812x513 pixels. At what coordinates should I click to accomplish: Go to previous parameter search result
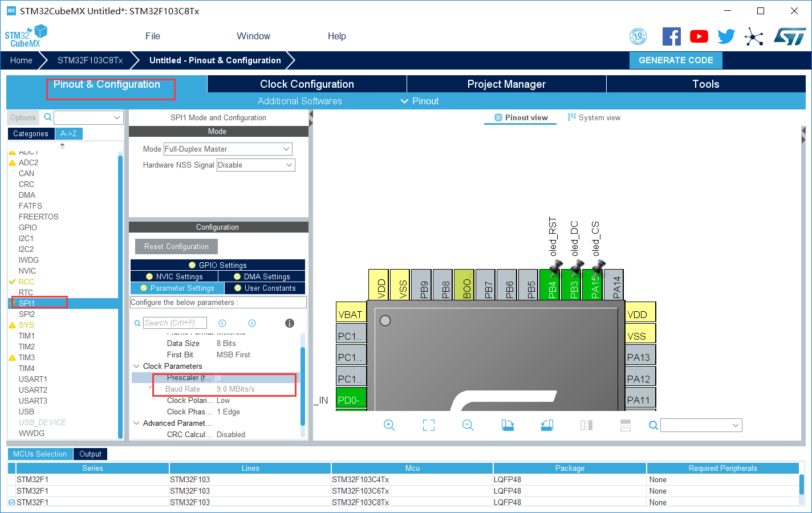(x=222, y=323)
